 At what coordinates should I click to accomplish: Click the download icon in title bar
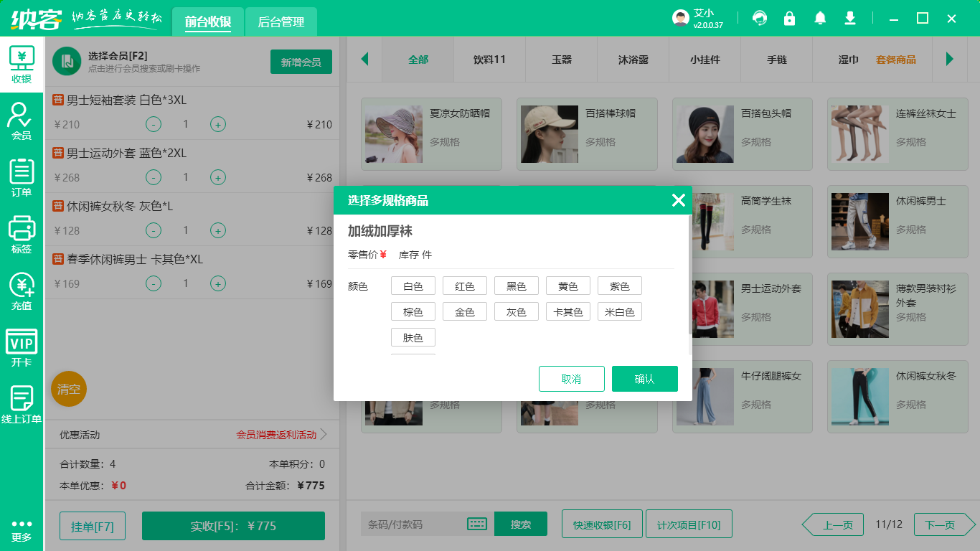850,18
